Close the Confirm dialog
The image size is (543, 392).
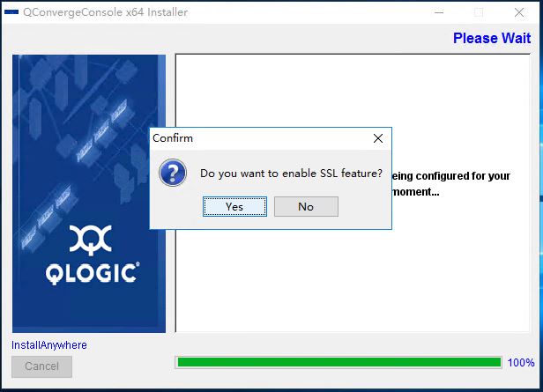(378, 138)
